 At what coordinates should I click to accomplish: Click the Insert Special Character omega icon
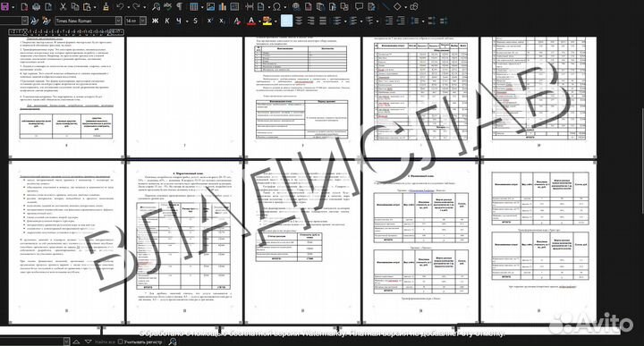tap(276, 6)
